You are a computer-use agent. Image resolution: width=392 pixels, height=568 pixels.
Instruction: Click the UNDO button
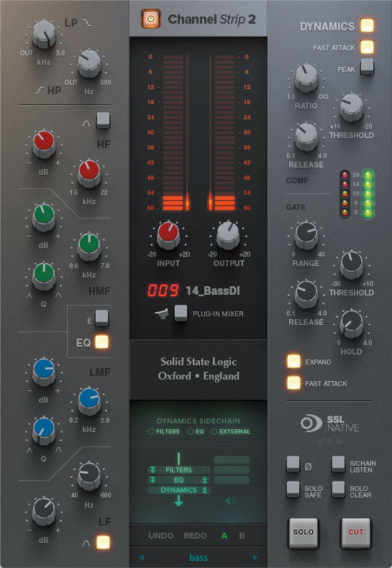point(161,536)
